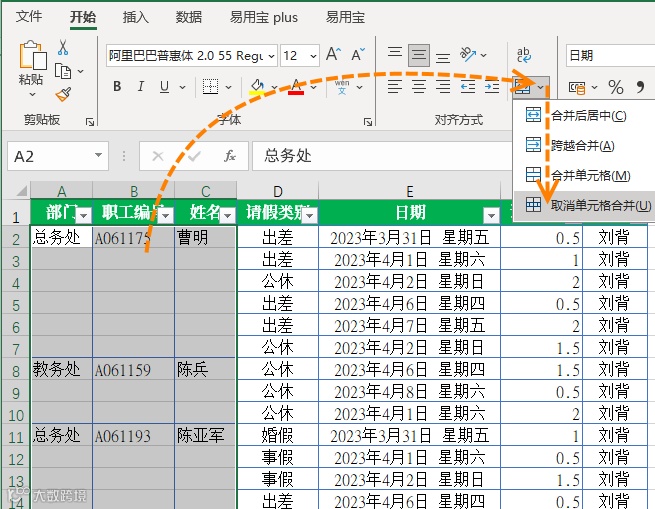Open the font size dropdown
This screenshot has width=655, height=509.
click(313, 56)
